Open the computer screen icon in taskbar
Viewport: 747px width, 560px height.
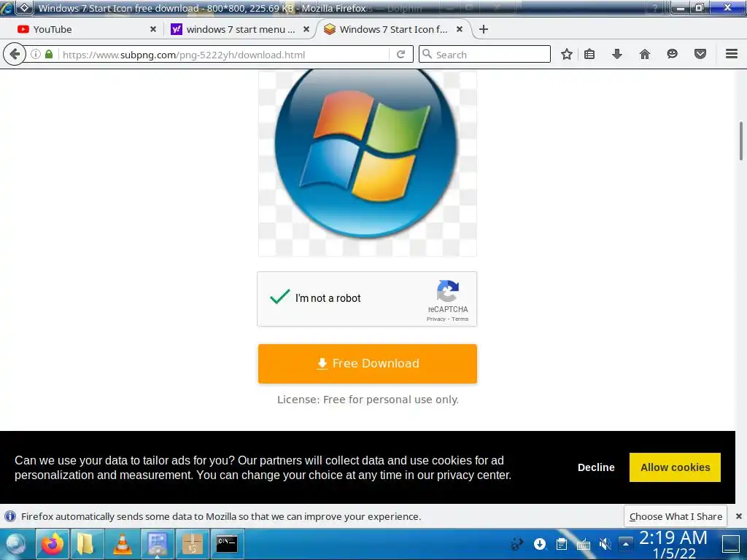[x=158, y=544]
